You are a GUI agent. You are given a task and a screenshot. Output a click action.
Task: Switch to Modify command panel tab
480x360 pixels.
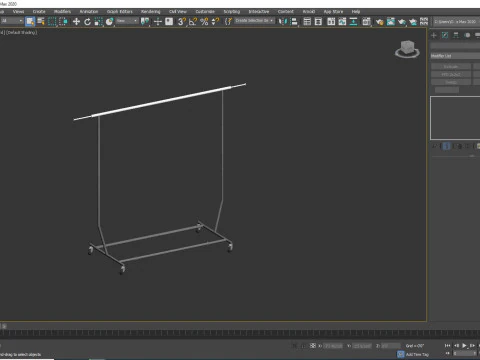pyautogui.click(x=445, y=35)
